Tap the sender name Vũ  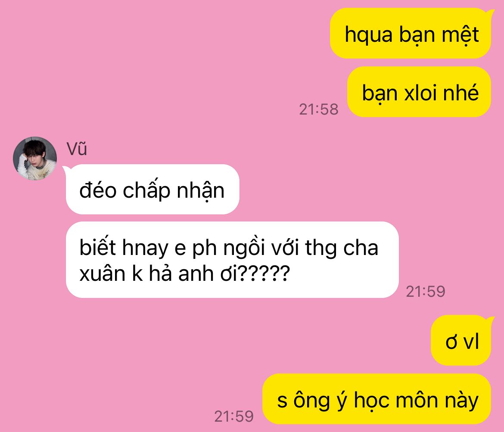click(x=77, y=149)
